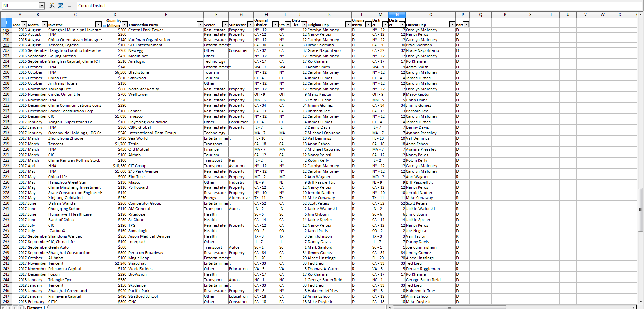644x309 pixels.
Task: Click cell 'Joe Cunningham'
Action: (431, 247)
